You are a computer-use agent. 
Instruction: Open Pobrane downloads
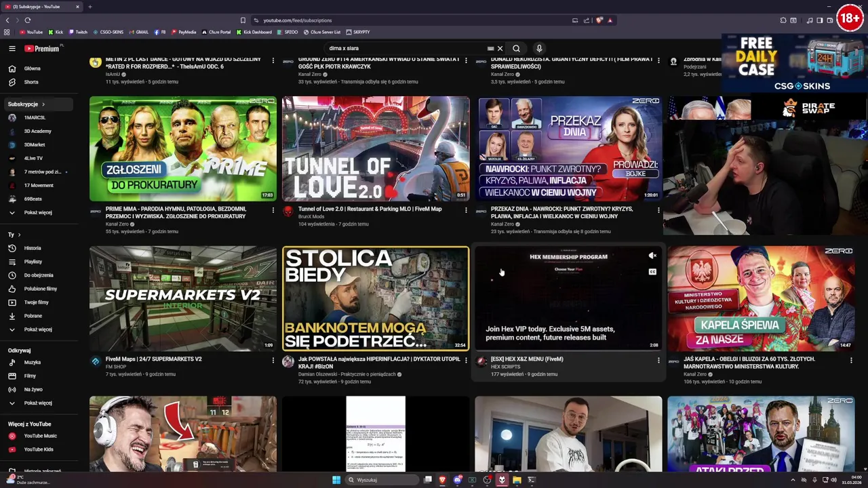point(37,316)
